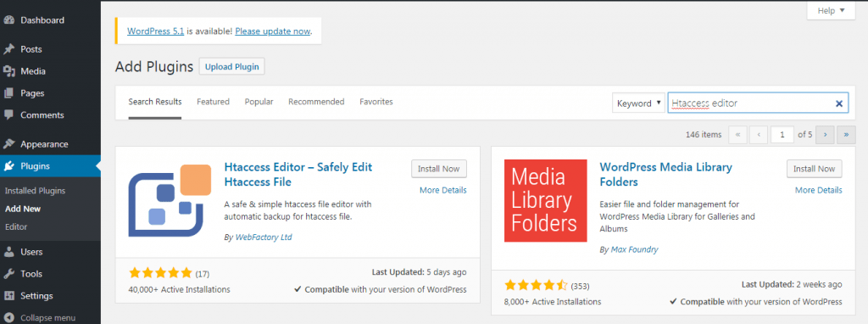Click the Posts pushpin icon
This screenshot has width=868, height=324.
pos(8,49)
